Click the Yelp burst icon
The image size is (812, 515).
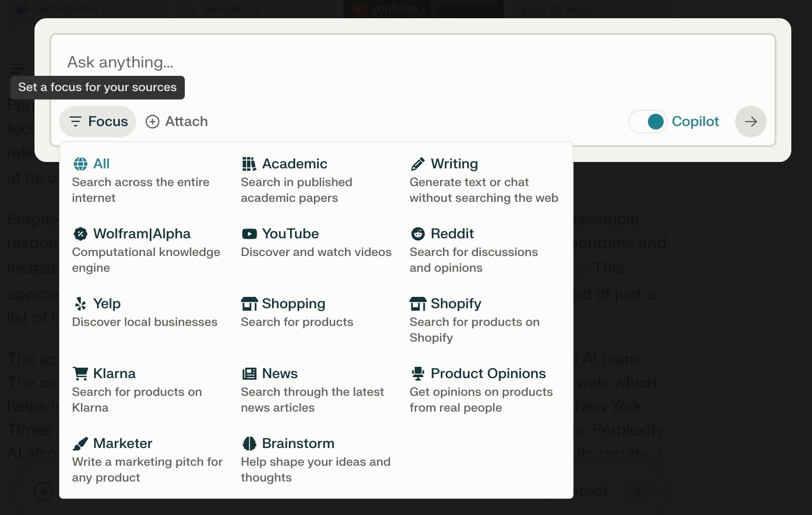point(80,303)
